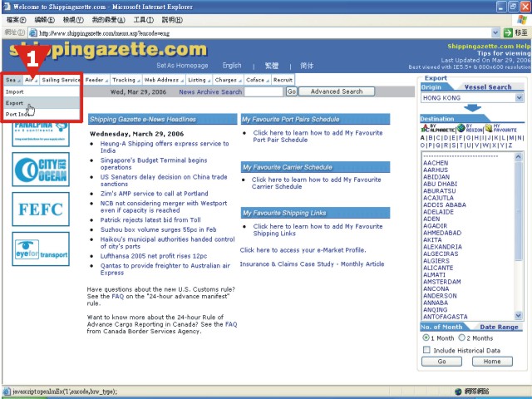Viewport: 532px width, 399px height.
Task: Enable Include Historical Data checkbox
Action: coord(426,350)
